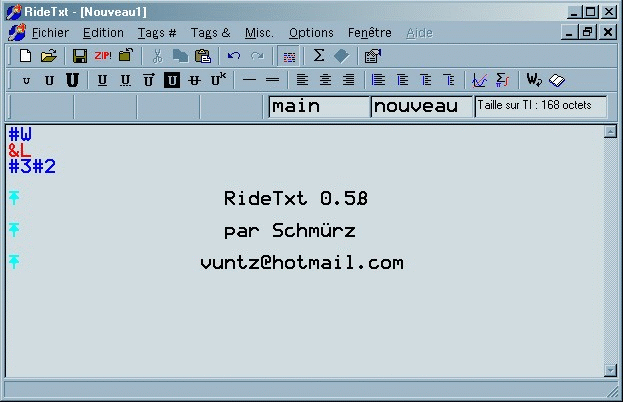Open the Tags # menu
This screenshot has height=402, width=623.
157,33
